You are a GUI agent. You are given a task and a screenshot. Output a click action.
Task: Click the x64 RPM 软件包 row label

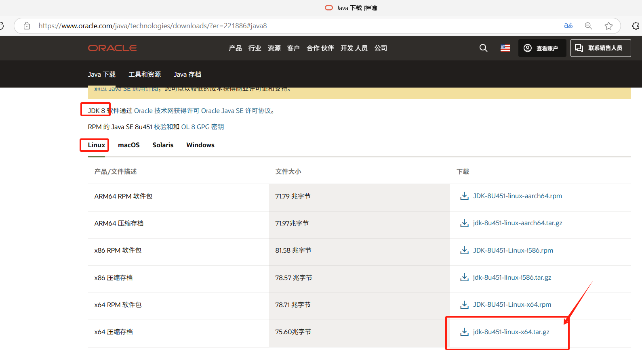click(118, 305)
